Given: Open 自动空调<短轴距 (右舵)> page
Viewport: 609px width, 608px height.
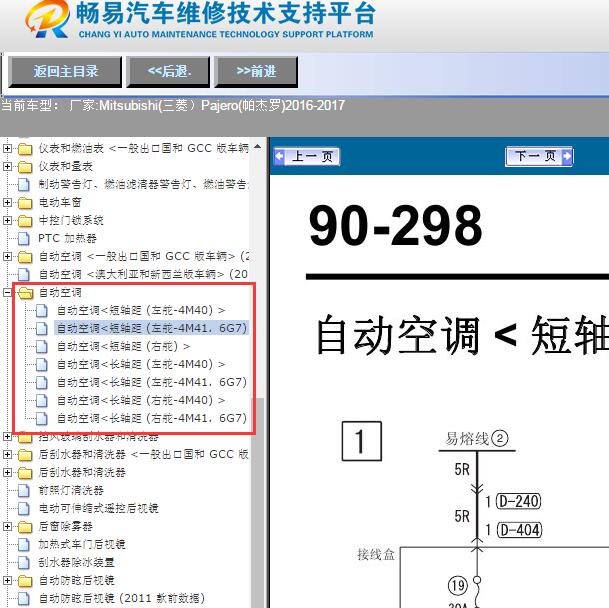Looking at the screenshot, I should pyautogui.click(x=124, y=347).
